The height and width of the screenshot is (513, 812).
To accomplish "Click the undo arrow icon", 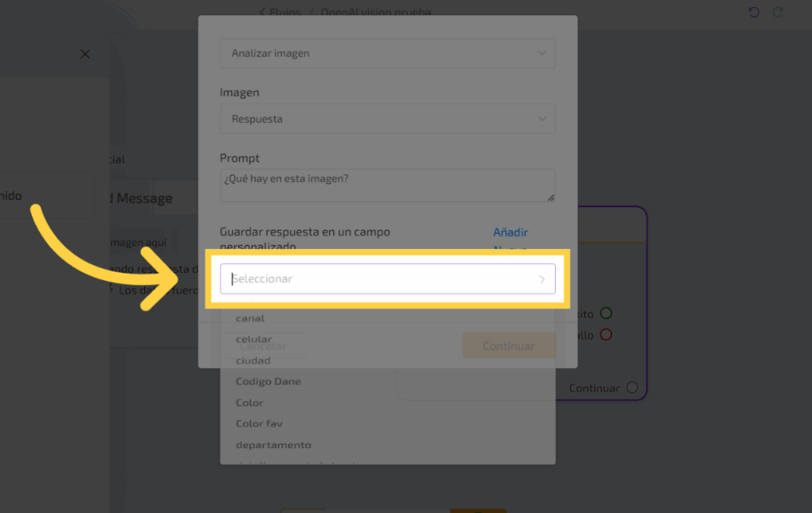I will coord(753,12).
